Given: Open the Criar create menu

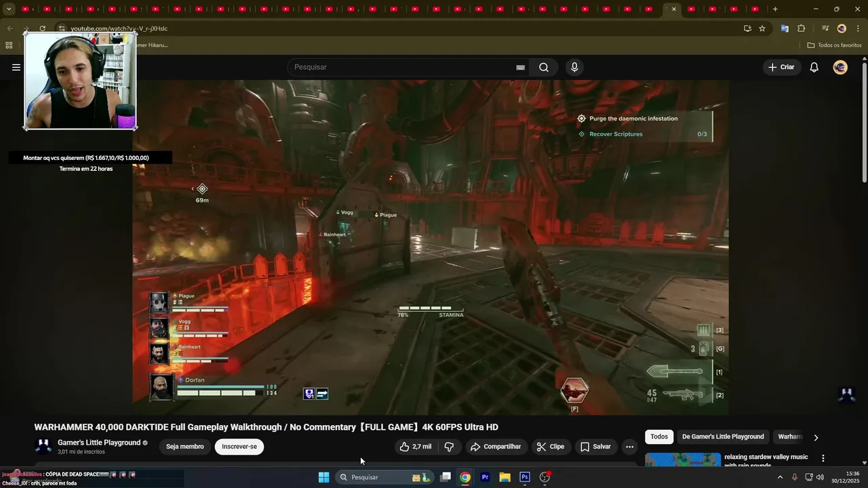Looking at the screenshot, I should click(781, 67).
